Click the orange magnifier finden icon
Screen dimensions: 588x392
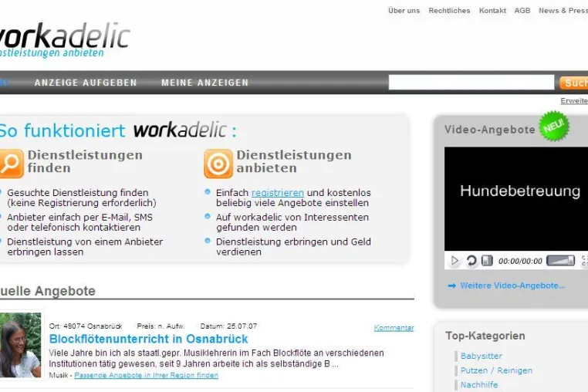click(x=11, y=164)
